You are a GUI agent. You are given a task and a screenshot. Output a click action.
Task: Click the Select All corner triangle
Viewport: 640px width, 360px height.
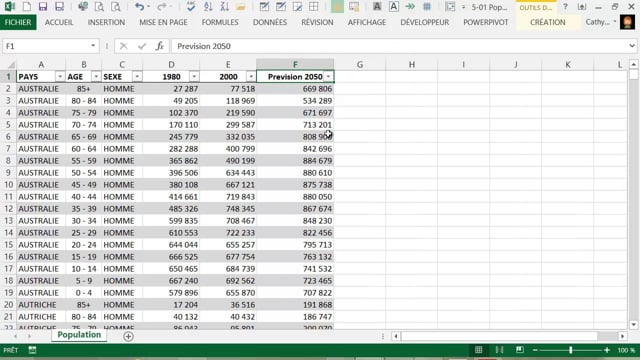(11, 64)
